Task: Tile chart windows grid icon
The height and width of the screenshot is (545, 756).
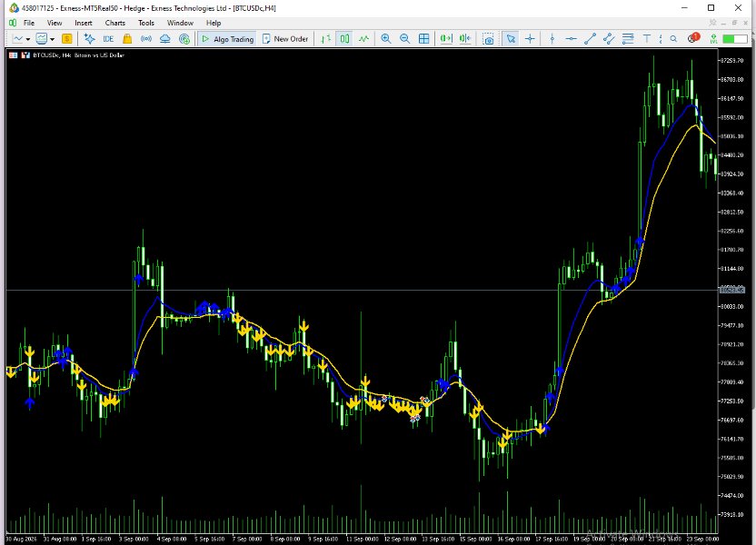Action: (x=423, y=38)
